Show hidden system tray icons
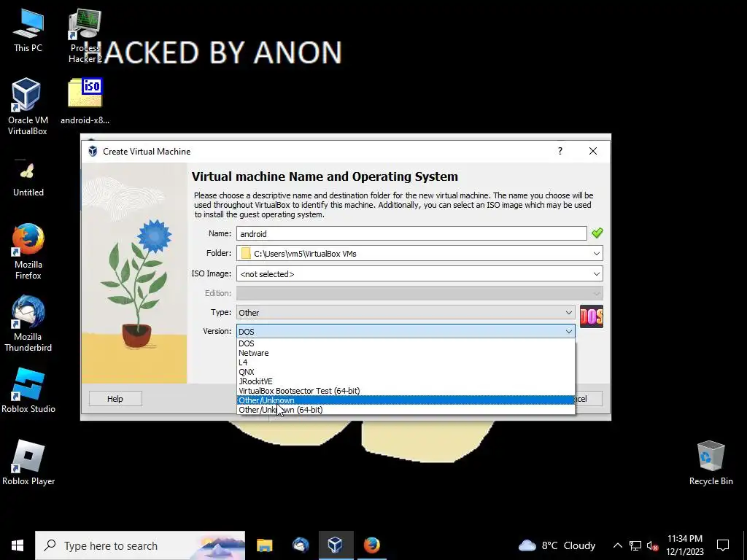The height and width of the screenshot is (560, 747). coord(617,545)
